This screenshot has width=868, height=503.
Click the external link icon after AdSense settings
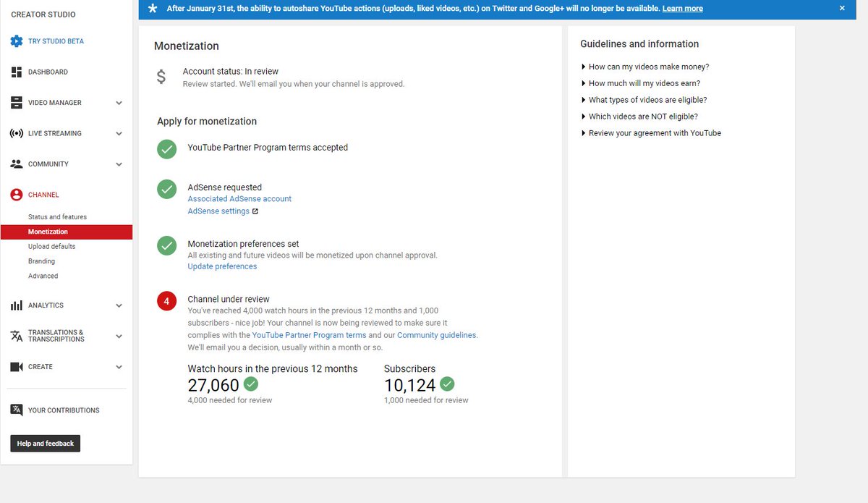(255, 211)
